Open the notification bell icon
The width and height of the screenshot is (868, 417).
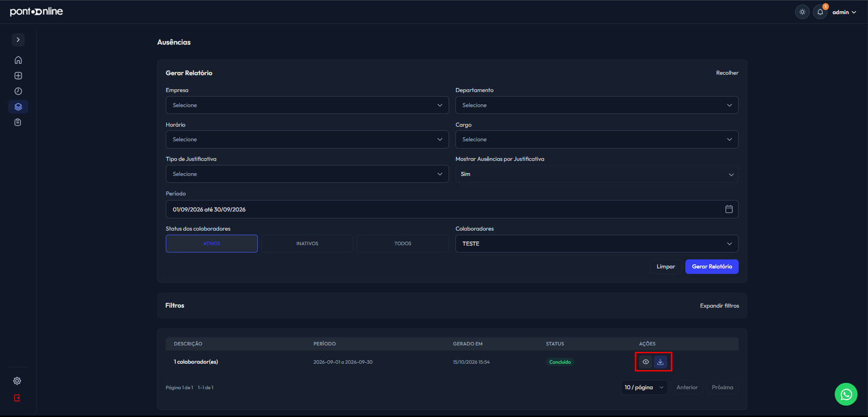(820, 12)
